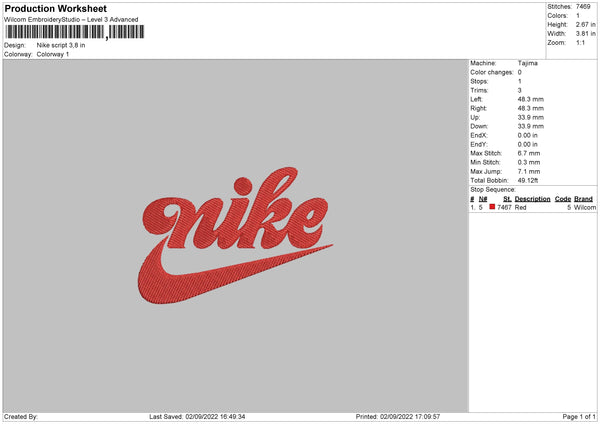The width and height of the screenshot is (600, 424).
Task: Click the 'Trims:' label
Action: tap(479, 90)
